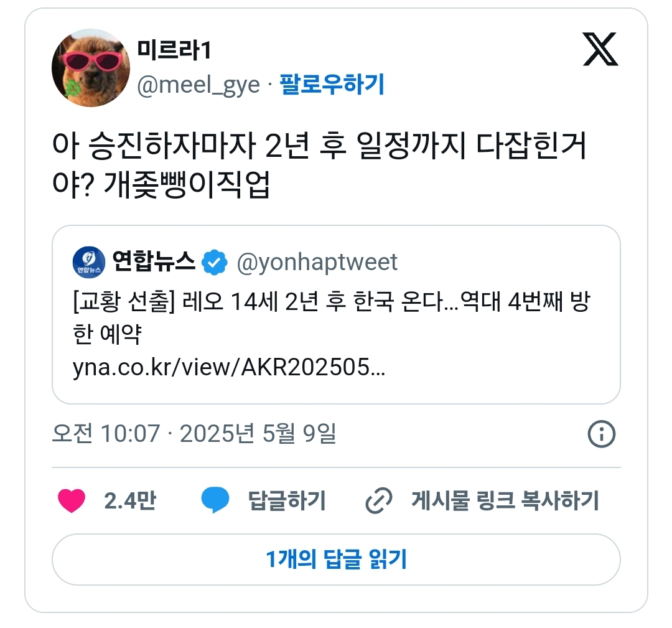Open the info circle icon
This screenshot has width=672, height=628.
coord(601,434)
